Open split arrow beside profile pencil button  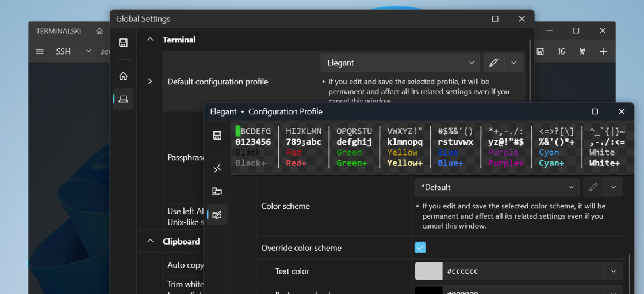pos(513,63)
